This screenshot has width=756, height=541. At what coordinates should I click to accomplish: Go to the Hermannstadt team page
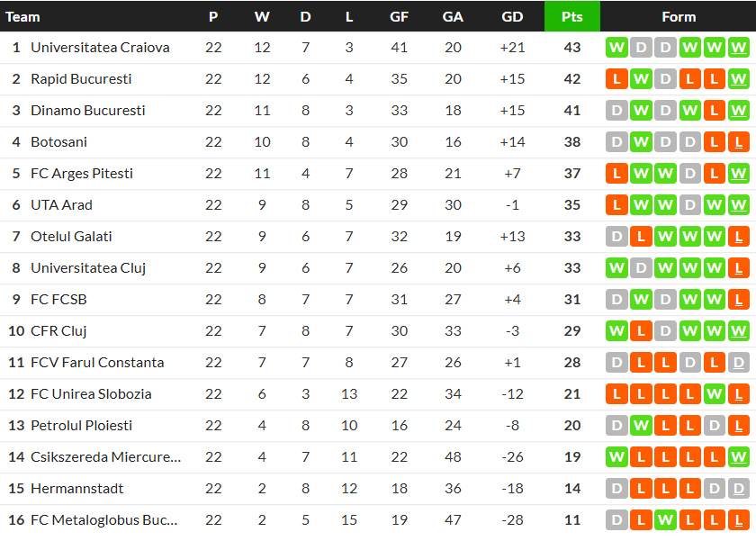click(77, 489)
